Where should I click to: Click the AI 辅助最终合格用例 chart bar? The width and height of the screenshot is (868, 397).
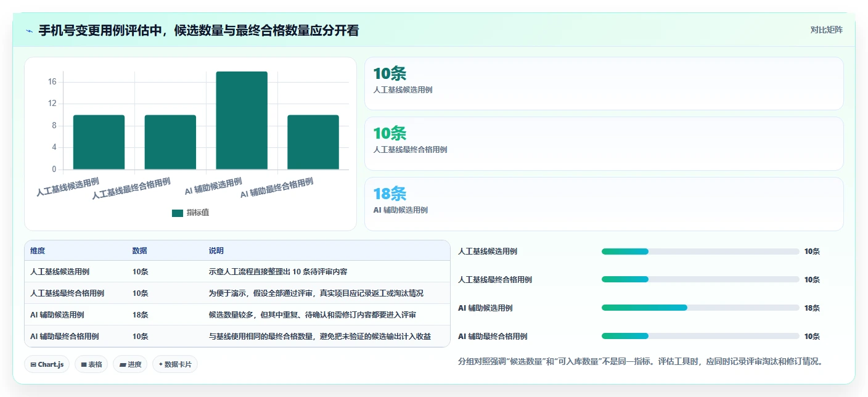coord(313,142)
